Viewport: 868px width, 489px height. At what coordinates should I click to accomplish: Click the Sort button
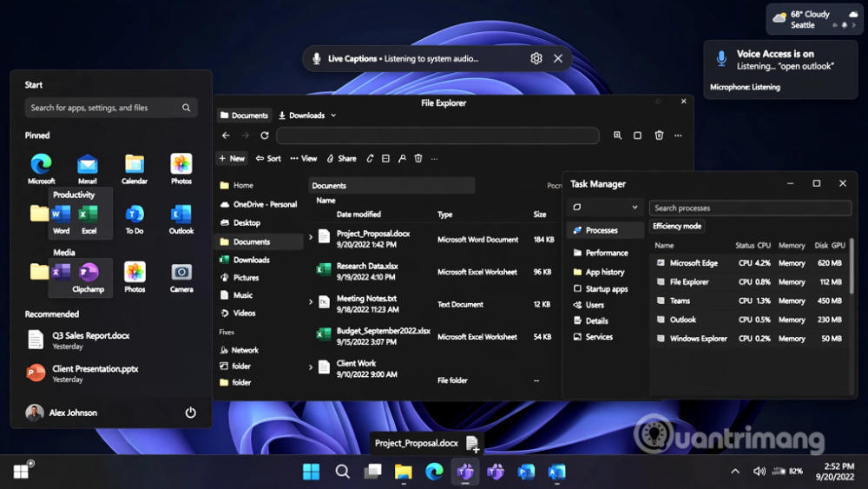268,158
